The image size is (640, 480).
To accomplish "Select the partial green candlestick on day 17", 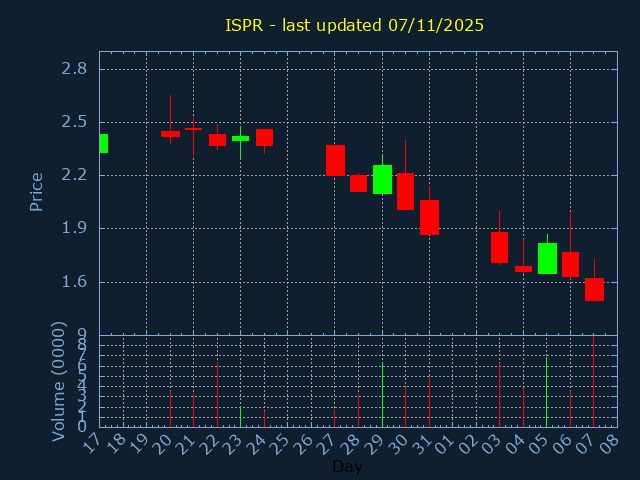I will [103, 143].
